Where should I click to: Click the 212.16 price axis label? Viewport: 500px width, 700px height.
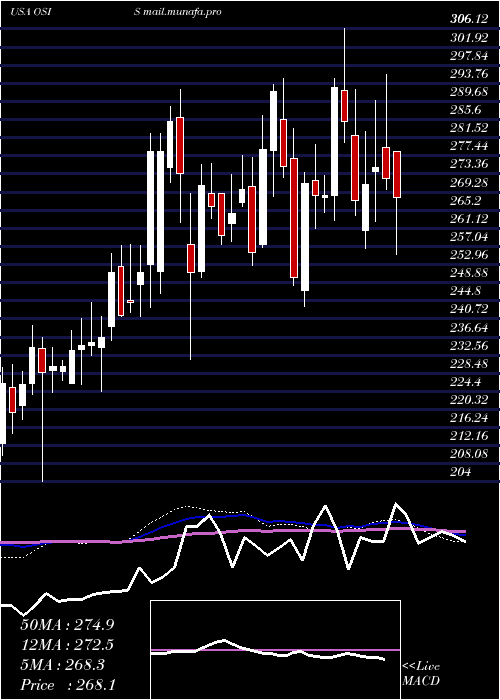pyautogui.click(x=469, y=436)
